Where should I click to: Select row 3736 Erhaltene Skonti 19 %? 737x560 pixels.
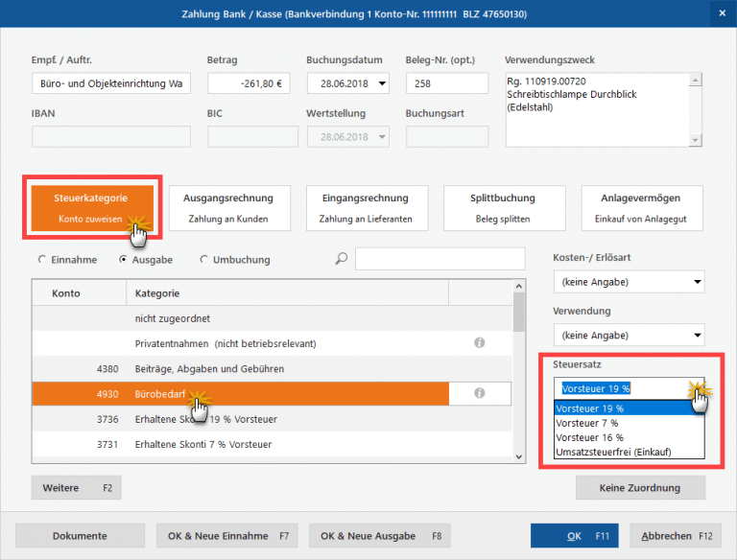pyautogui.click(x=273, y=419)
